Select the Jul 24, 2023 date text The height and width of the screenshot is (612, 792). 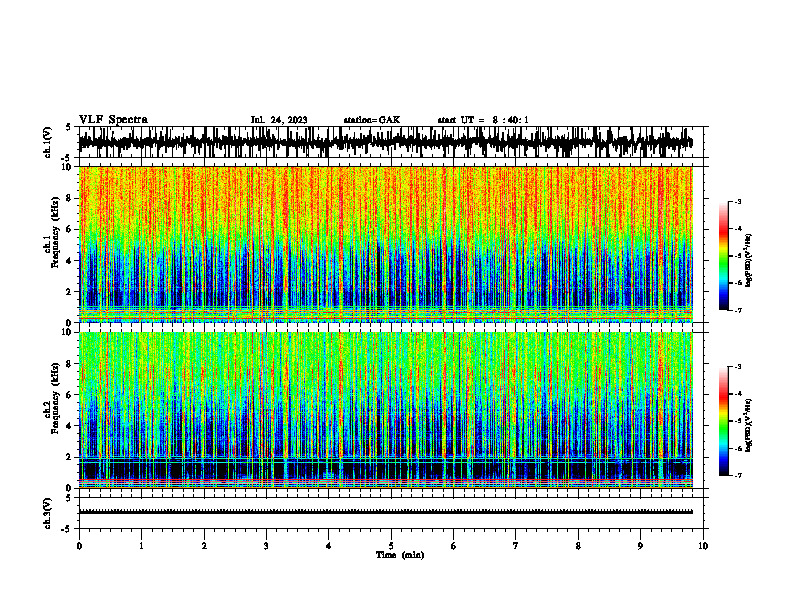pos(279,120)
